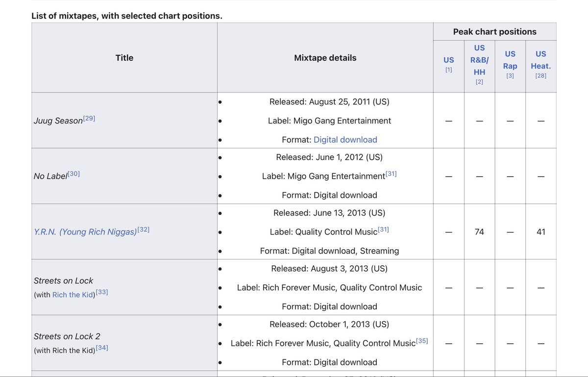Select the US Heat. peak value 41
The image size is (588, 377).
pos(541,232)
